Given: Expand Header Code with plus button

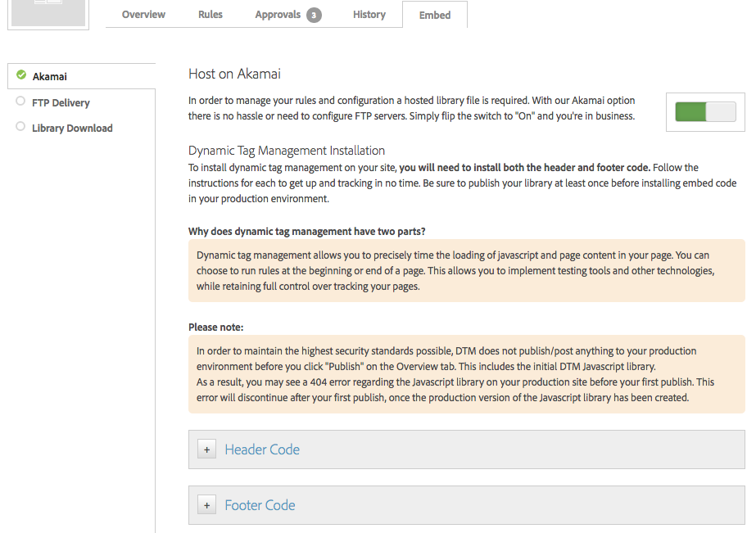Looking at the screenshot, I should click(x=207, y=449).
